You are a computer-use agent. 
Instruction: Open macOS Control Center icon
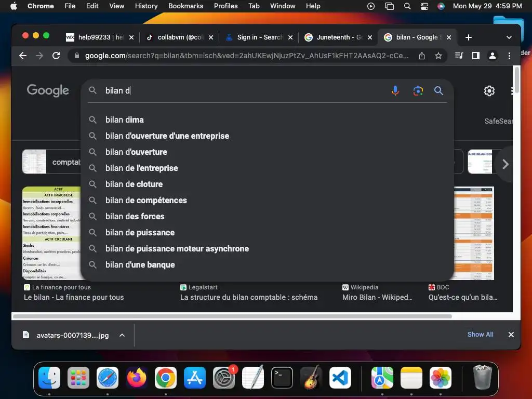(424, 6)
